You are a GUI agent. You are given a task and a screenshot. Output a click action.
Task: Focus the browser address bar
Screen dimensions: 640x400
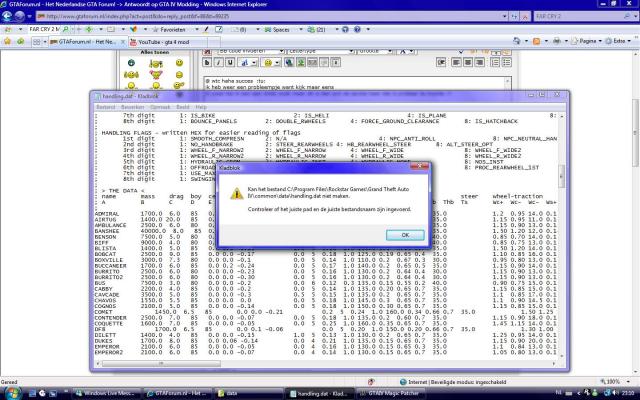point(269,16)
